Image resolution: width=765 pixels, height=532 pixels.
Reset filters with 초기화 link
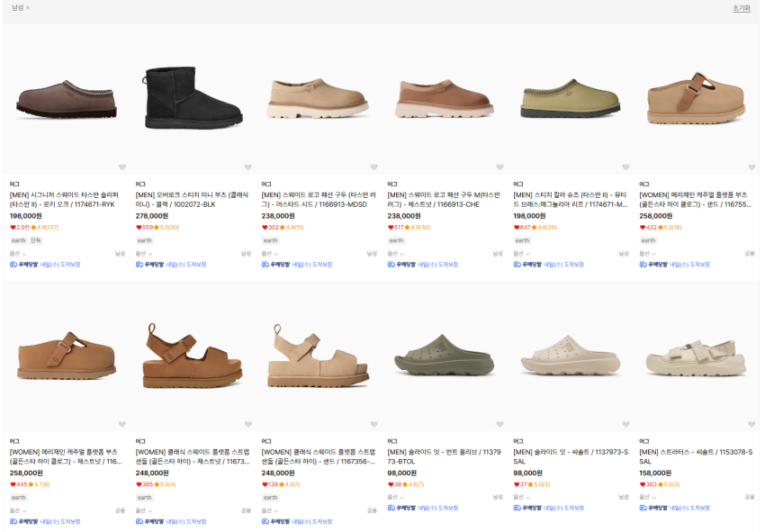(741, 8)
